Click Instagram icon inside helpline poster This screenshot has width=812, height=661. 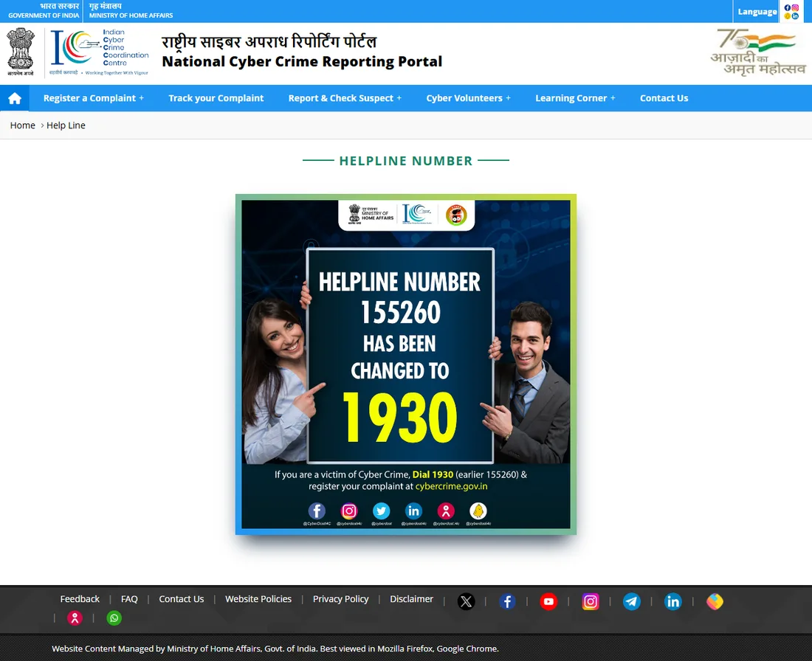(349, 511)
